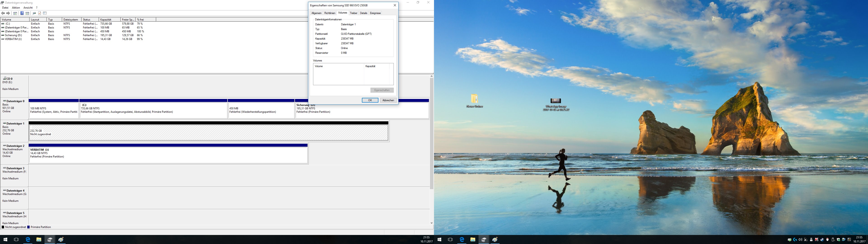Click the console tree show/hide toolbar icon
Viewport: 868px width, 244px height.
click(15, 13)
